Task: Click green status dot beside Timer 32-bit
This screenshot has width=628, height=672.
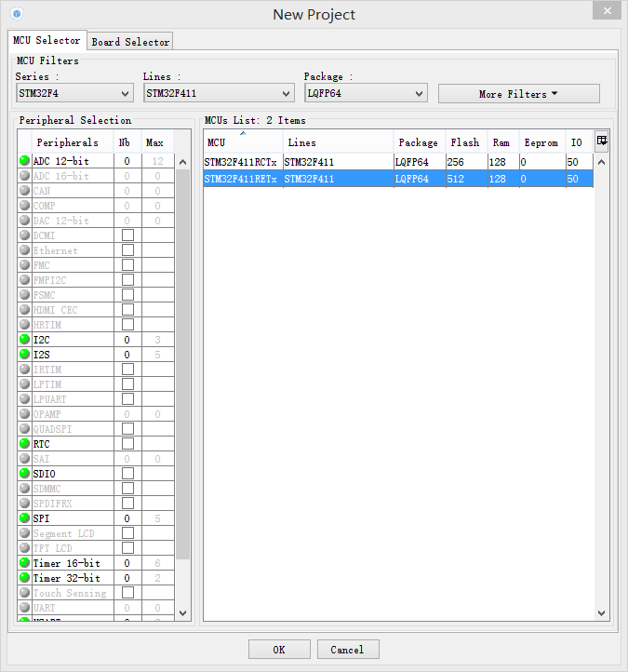Action: tap(24, 577)
